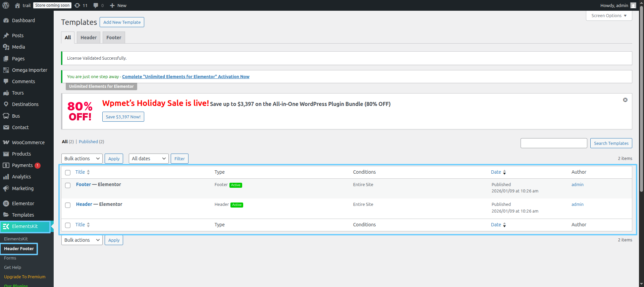
Task: Expand the All dates filter dropdown
Action: tap(149, 159)
